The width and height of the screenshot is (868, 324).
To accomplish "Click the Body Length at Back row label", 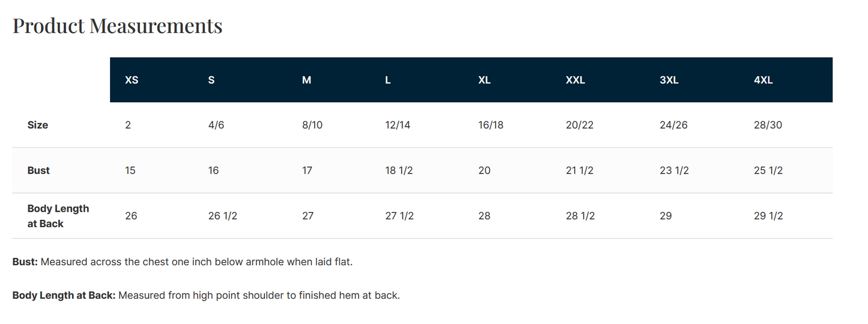I will (x=58, y=216).
